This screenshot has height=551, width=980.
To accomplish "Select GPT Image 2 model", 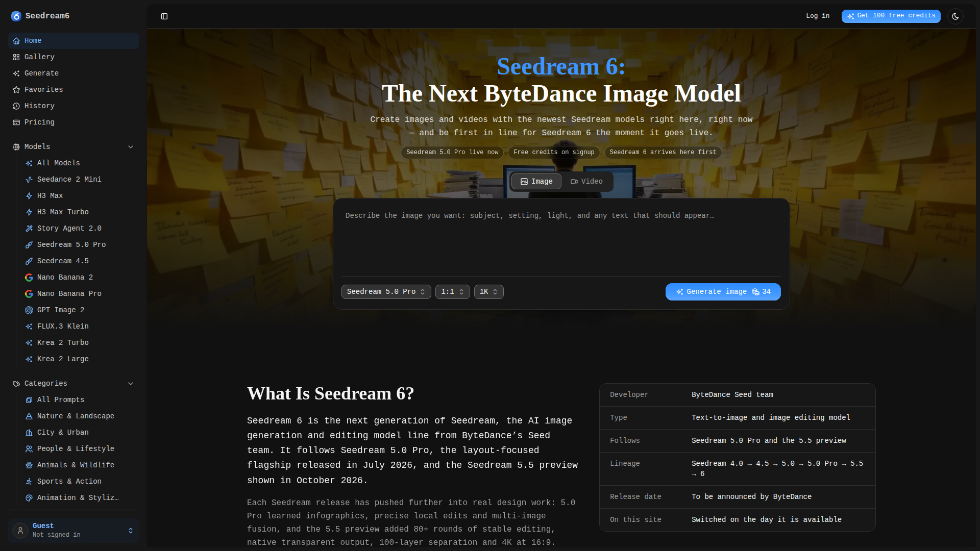I will pyautogui.click(x=80, y=310).
